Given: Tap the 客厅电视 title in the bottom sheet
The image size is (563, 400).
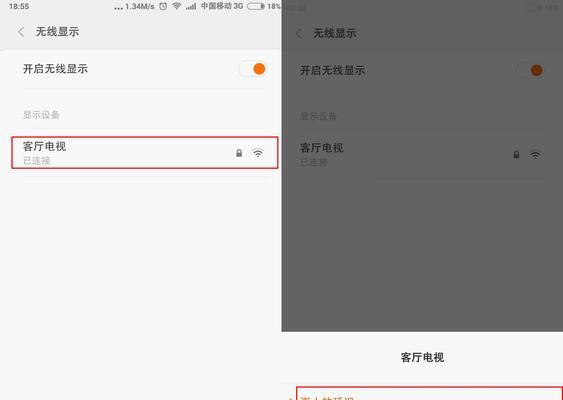Looking at the screenshot, I should tap(422, 357).
